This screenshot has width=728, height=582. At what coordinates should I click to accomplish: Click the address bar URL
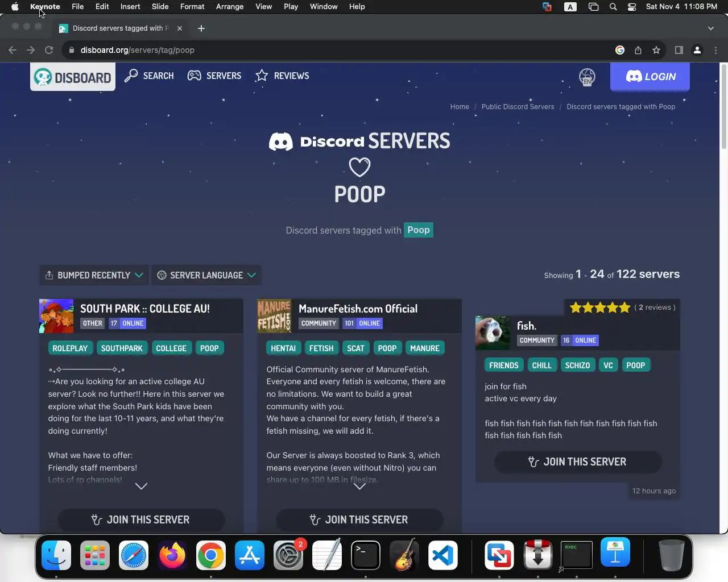point(138,50)
